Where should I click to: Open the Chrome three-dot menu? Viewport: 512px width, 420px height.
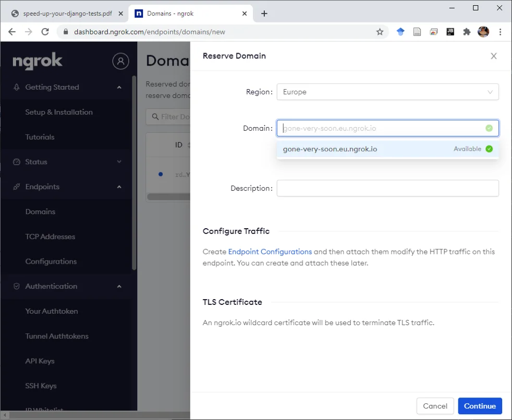click(500, 32)
